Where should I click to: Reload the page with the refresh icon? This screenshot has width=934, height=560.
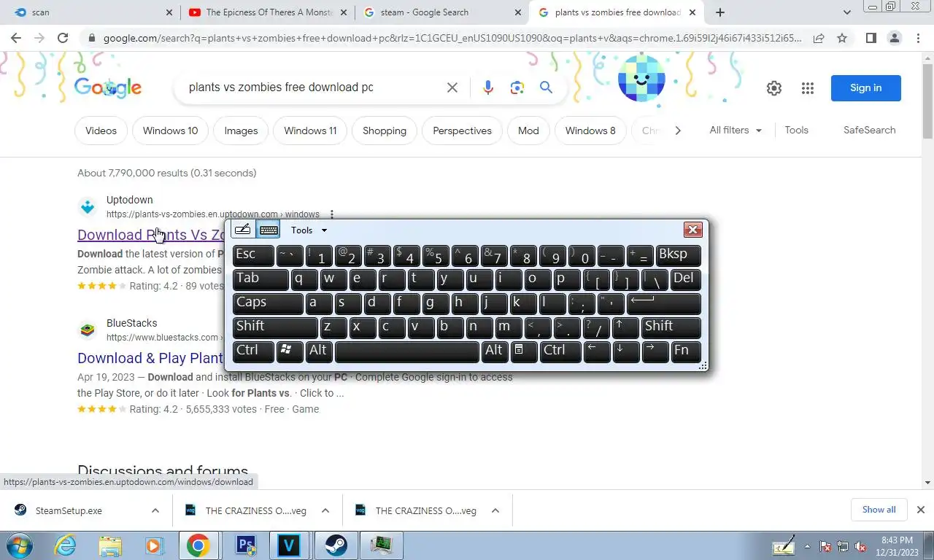tap(63, 38)
